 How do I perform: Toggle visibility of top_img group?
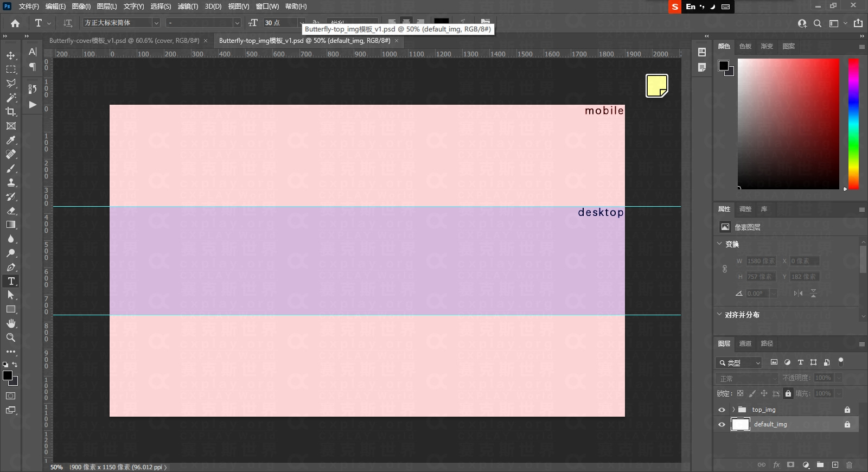[x=722, y=410]
